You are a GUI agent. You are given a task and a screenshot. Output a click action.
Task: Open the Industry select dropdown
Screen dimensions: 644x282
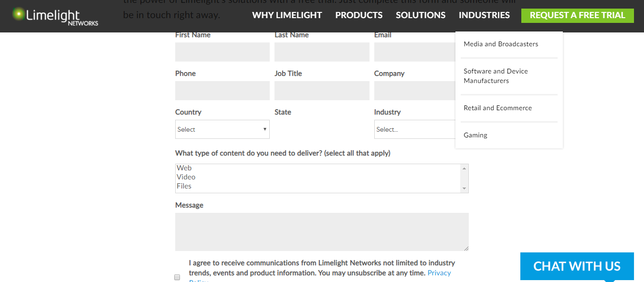pos(414,129)
